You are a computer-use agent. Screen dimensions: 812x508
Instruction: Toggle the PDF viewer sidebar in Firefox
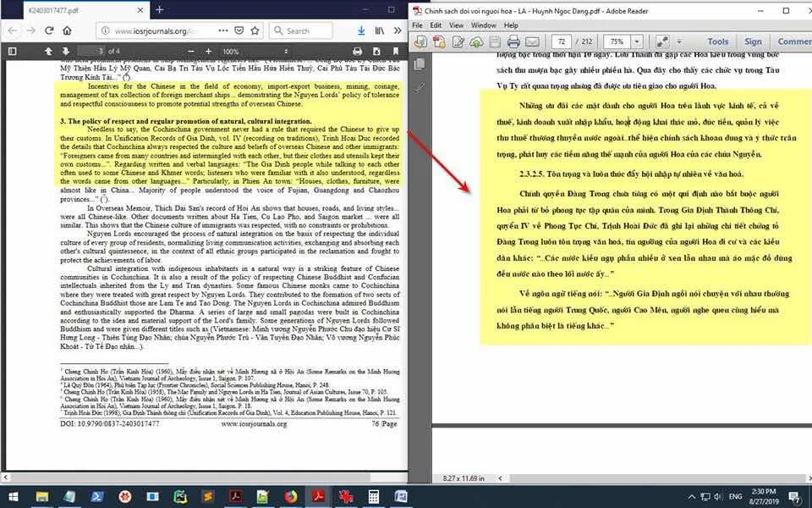13,52
